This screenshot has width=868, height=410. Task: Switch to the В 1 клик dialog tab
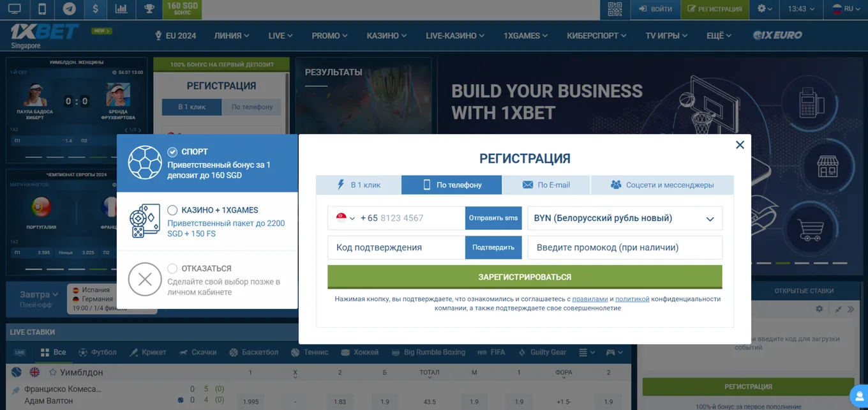click(359, 185)
